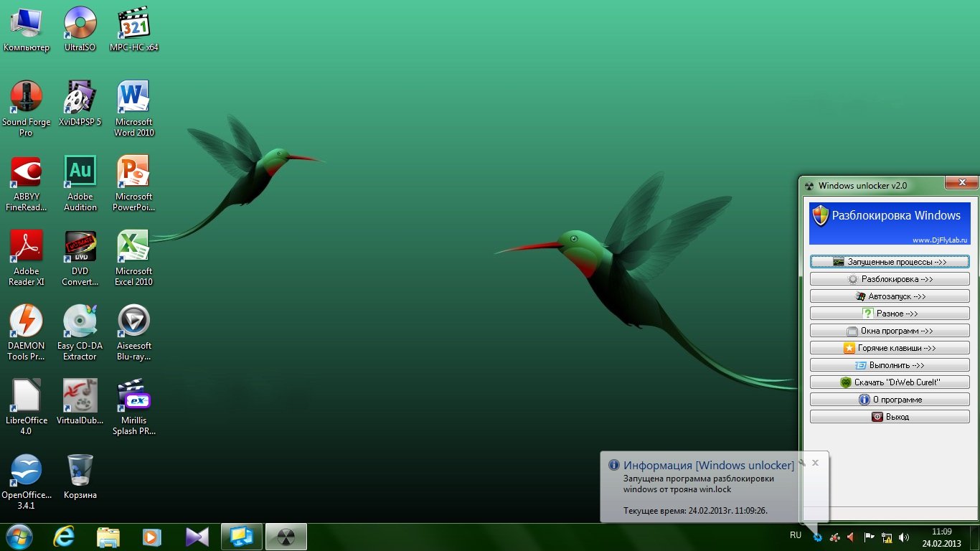
Task: Switch the RU language indicator
Action: [796, 535]
